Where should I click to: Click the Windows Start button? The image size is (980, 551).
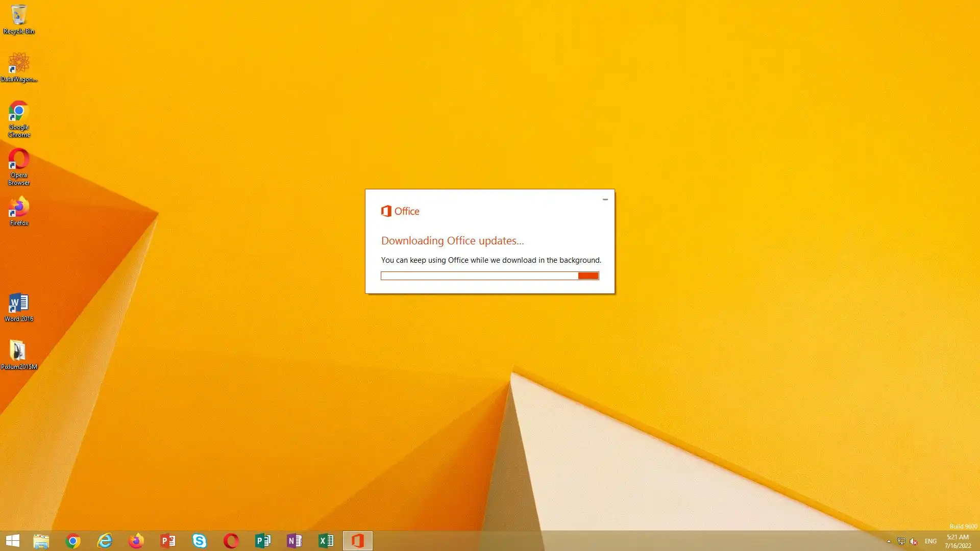tap(12, 540)
